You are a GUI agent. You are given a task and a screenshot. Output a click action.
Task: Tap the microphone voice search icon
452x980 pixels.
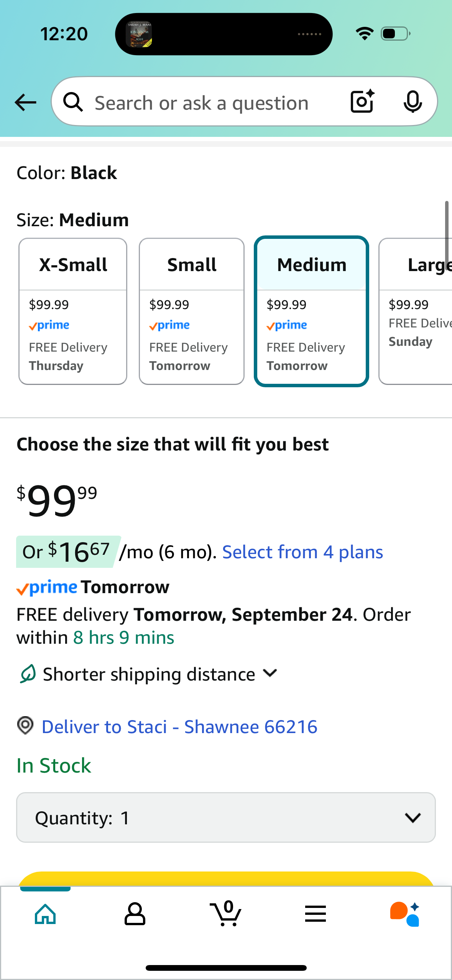(x=413, y=102)
